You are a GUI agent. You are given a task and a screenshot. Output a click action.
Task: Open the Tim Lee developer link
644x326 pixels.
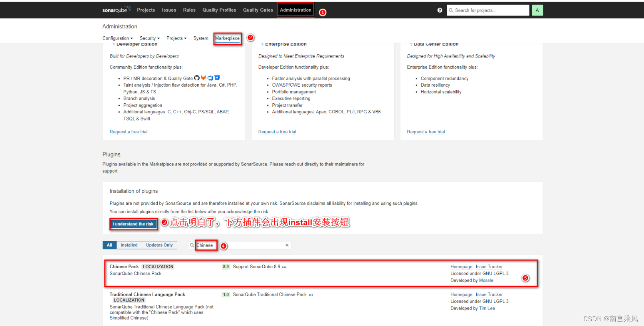[487, 308]
